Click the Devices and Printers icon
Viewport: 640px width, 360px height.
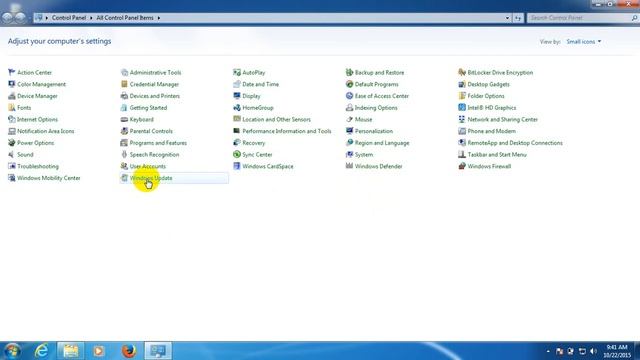pos(124,96)
